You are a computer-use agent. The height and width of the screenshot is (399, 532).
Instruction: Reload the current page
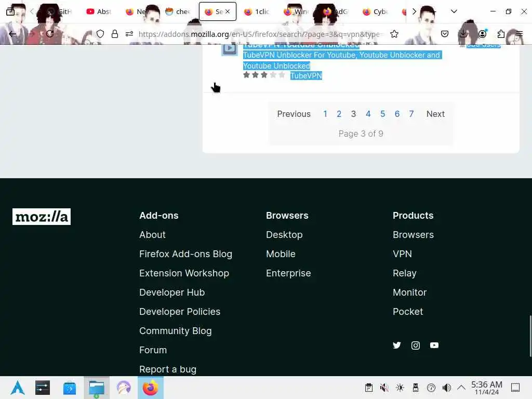(50, 34)
